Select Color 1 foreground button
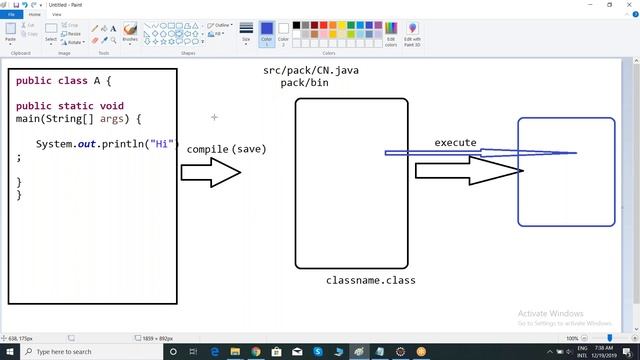This screenshot has width=640, height=360. (x=267, y=34)
